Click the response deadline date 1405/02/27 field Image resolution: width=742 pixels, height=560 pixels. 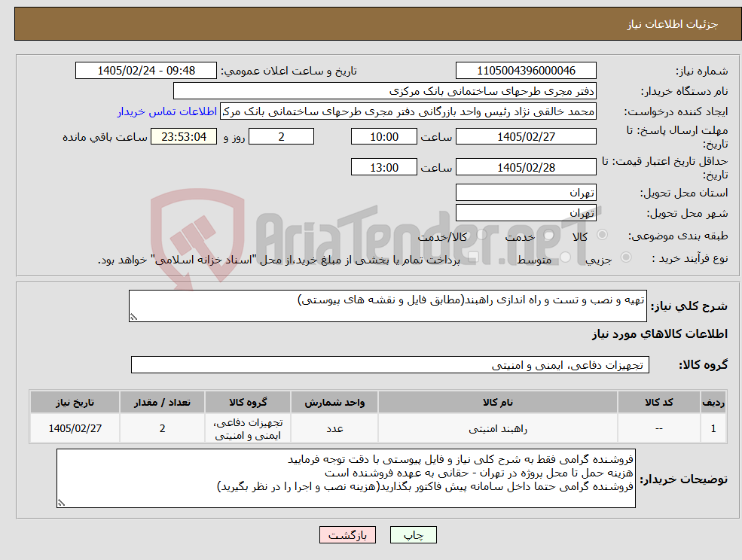(x=526, y=137)
